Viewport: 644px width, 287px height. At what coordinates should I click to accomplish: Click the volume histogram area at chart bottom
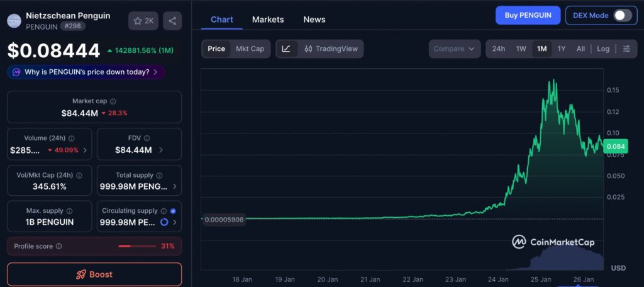pos(567,259)
